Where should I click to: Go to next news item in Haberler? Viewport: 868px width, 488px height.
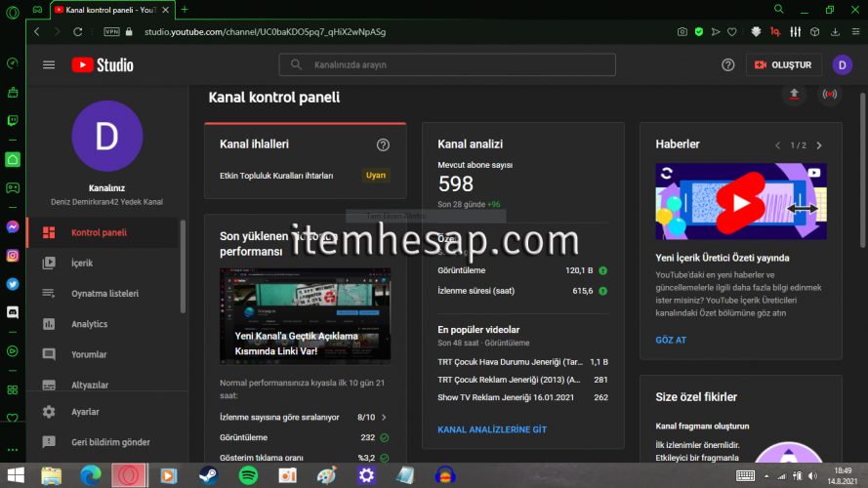click(818, 145)
